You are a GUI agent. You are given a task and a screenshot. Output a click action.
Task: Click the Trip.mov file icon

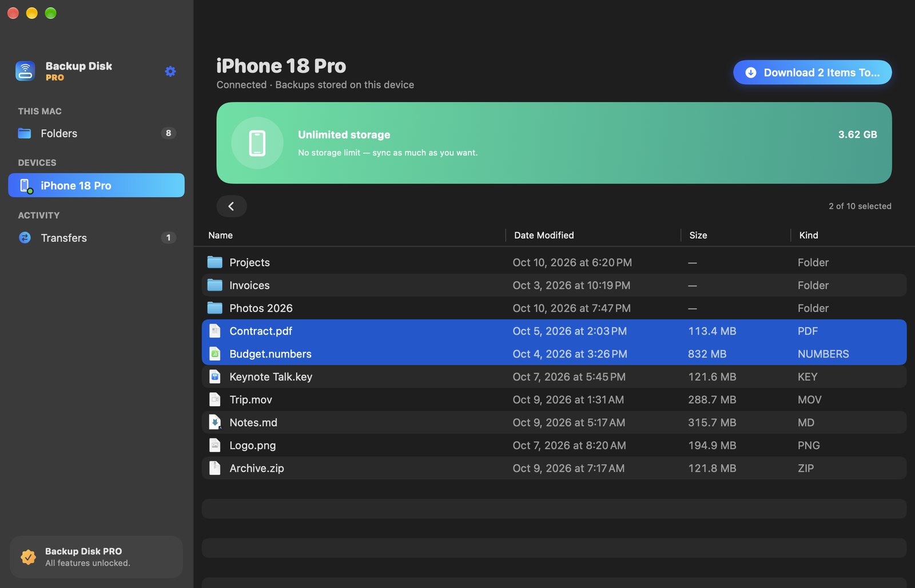(x=215, y=400)
